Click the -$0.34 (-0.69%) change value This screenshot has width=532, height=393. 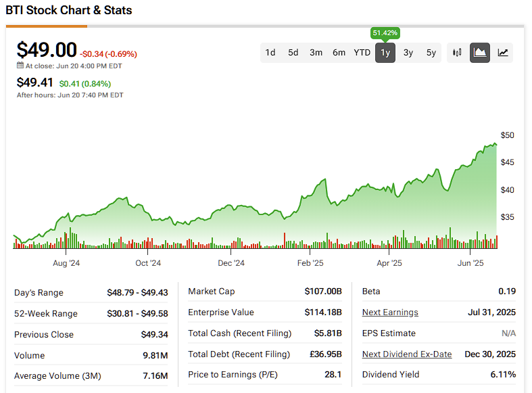[108, 54]
